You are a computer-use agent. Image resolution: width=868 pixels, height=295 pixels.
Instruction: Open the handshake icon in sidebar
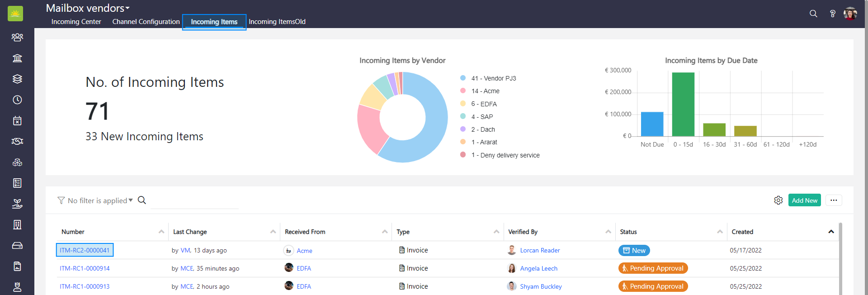tap(17, 141)
